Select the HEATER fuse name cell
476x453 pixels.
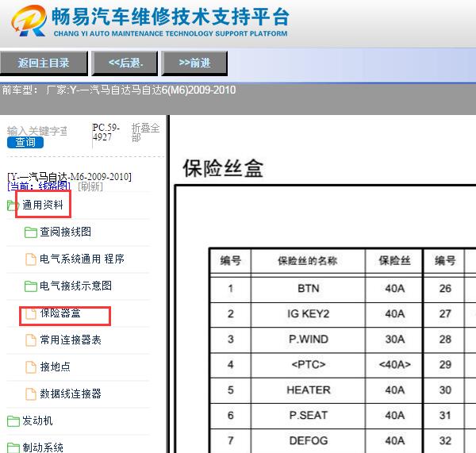click(x=309, y=390)
